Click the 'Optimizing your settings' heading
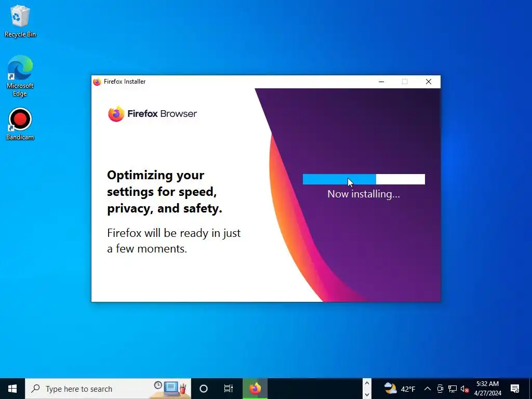The image size is (532, 399). [x=165, y=192]
